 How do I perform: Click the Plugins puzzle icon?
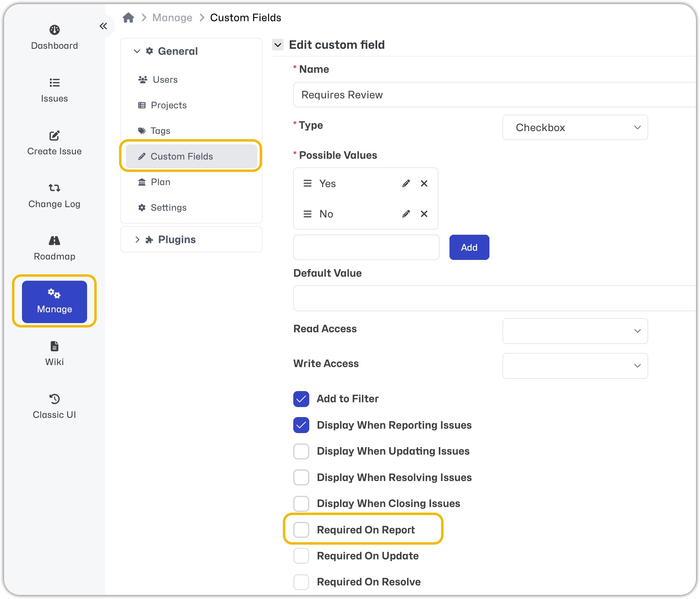(149, 240)
